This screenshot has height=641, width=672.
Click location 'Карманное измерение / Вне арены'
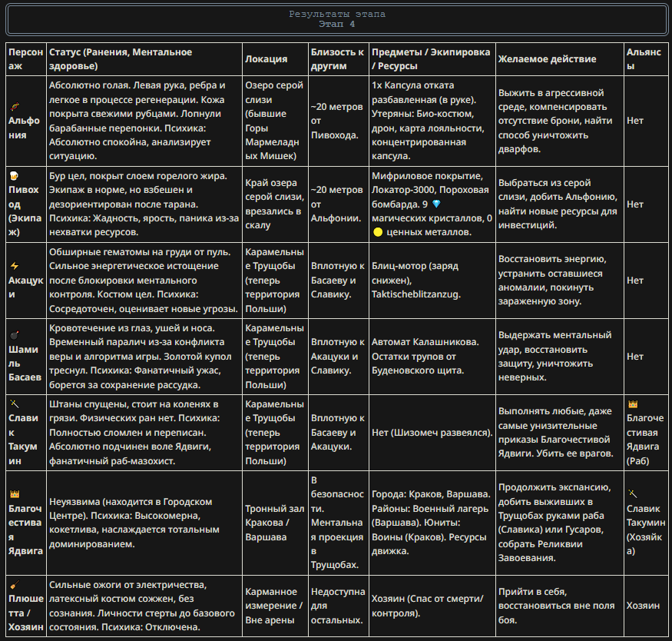click(x=274, y=606)
